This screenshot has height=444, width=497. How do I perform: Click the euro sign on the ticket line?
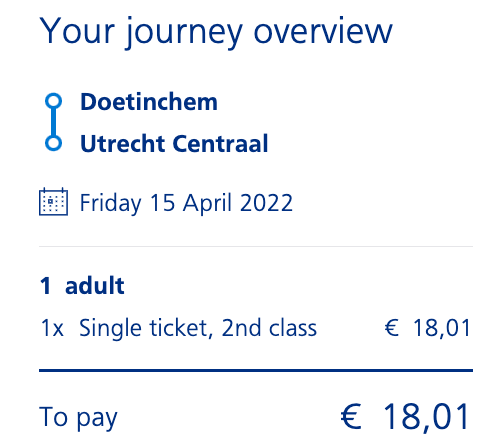(x=392, y=327)
